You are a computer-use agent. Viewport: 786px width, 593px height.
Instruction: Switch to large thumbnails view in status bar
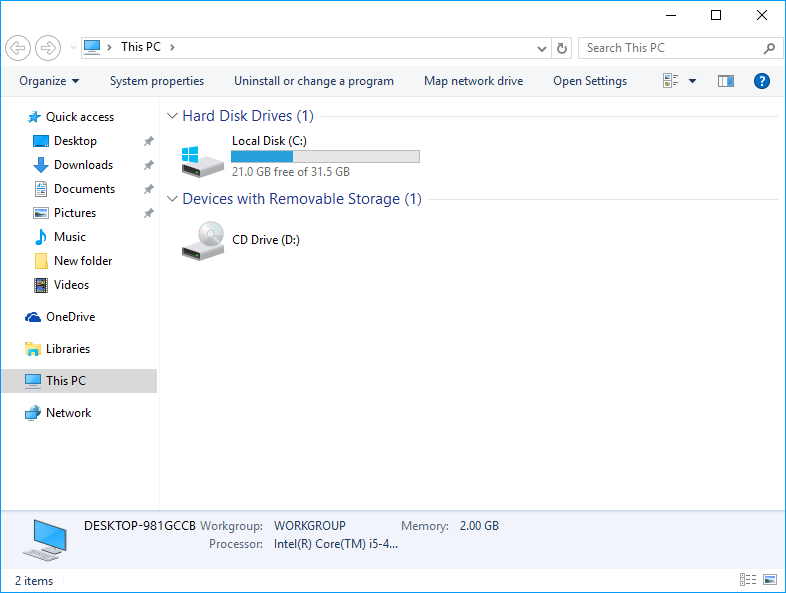point(770,580)
